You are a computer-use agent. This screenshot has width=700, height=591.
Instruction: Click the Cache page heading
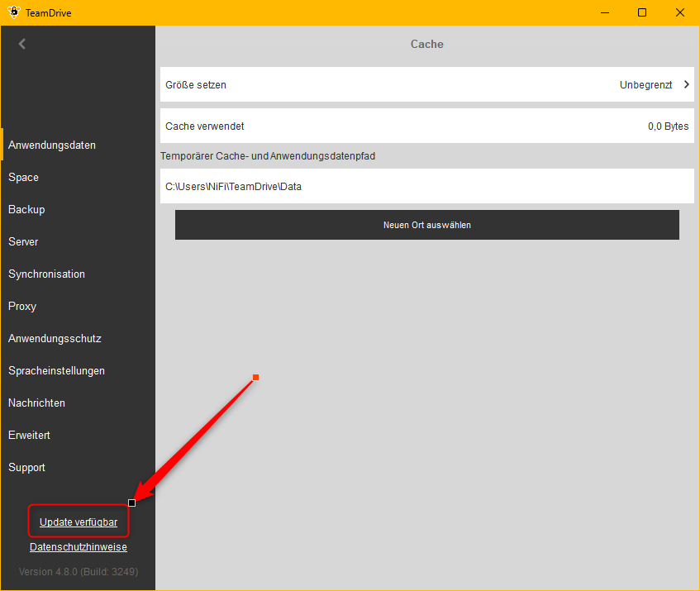[x=427, y=44]
